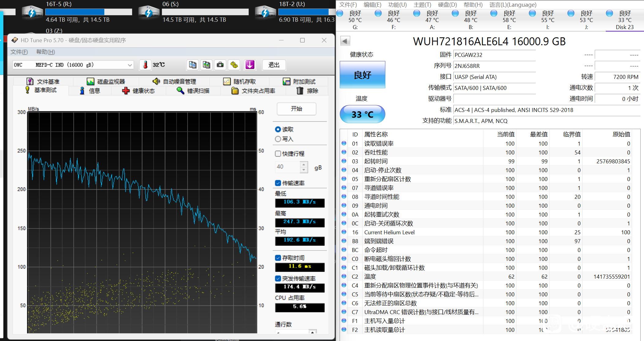Image resolution: width=644 pixels, height=341 pixels.
Task: Switch to the 文件夹占用率 tab
Action: coord(253,91)
